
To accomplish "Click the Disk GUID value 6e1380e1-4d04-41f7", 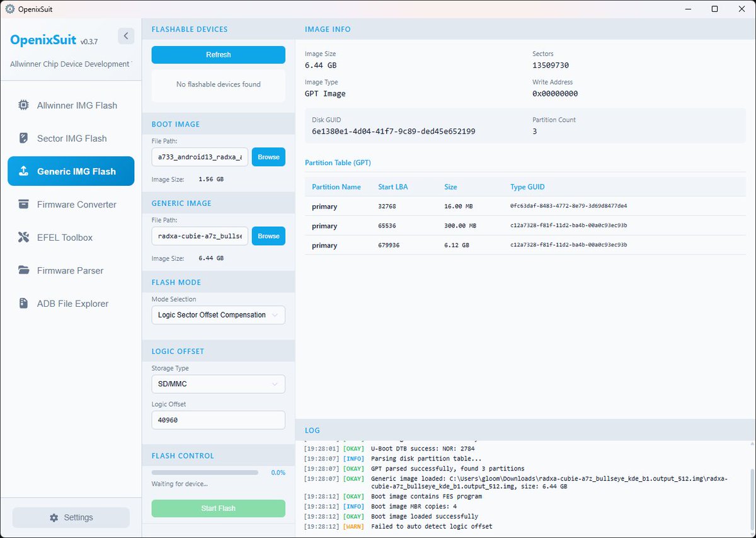I will (x=393, y=132).
